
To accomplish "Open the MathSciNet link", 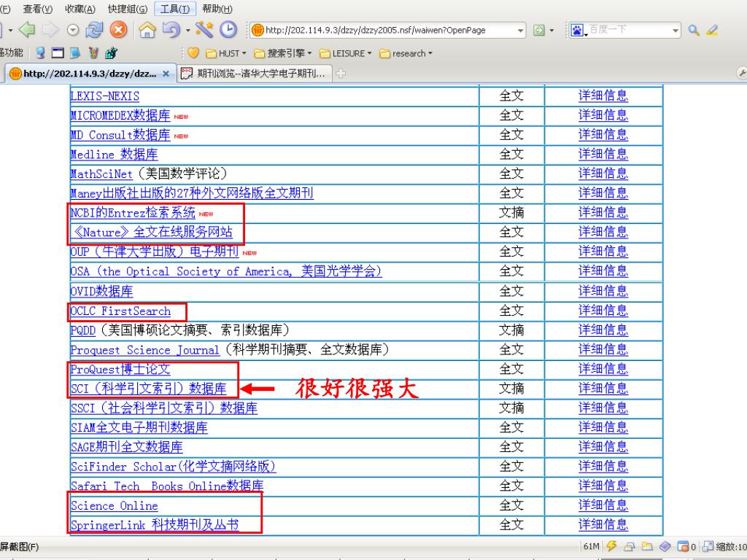I will click(x=101, y=174).
